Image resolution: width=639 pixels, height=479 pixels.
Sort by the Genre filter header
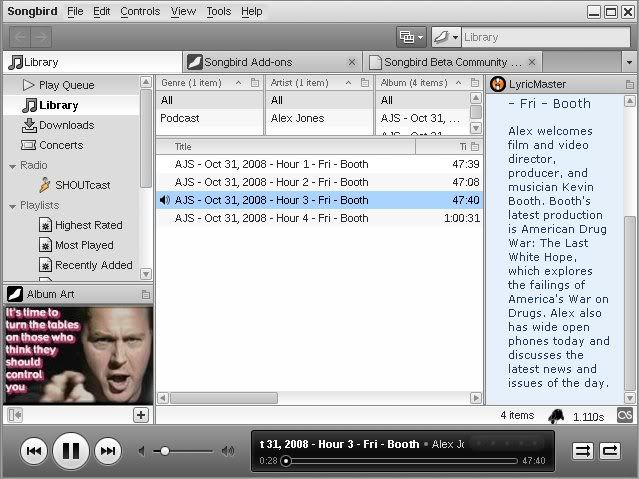[202, 83]
